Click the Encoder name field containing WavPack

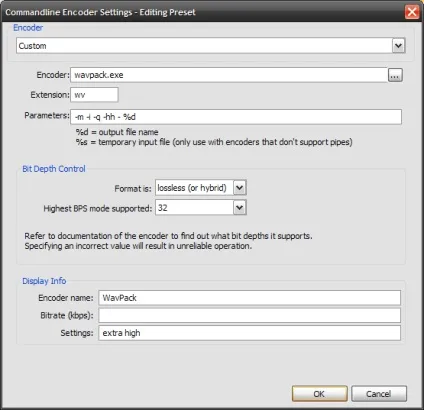249,298
